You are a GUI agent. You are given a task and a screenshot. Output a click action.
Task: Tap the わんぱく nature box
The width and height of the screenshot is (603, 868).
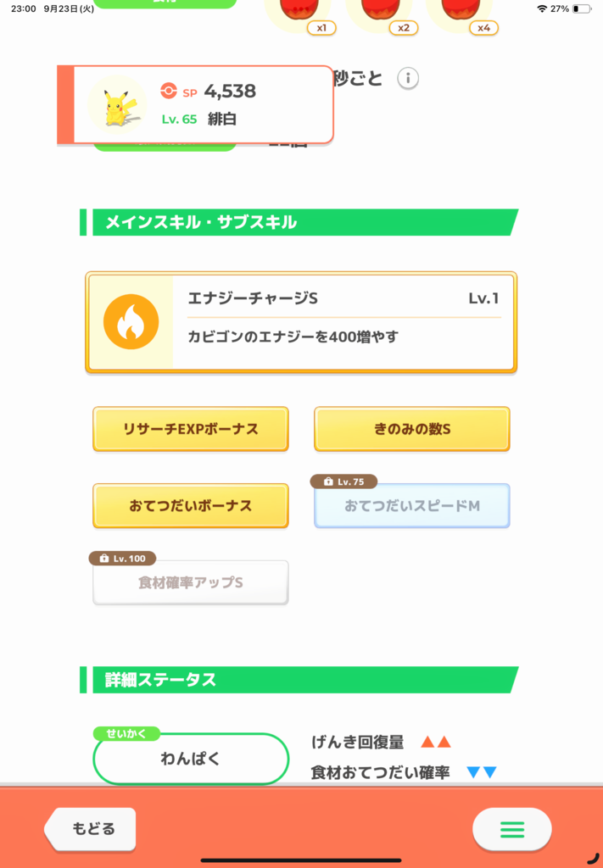coord(191,759)
